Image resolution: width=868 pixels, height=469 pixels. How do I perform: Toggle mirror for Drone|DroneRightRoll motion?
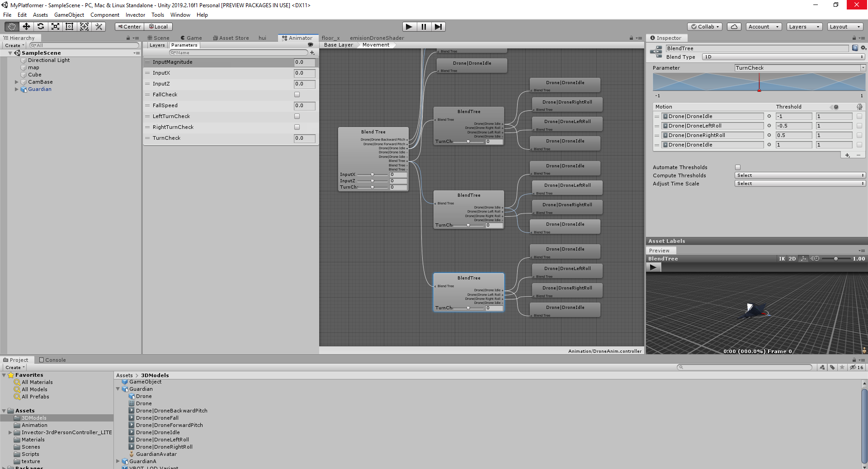point(859,135)
